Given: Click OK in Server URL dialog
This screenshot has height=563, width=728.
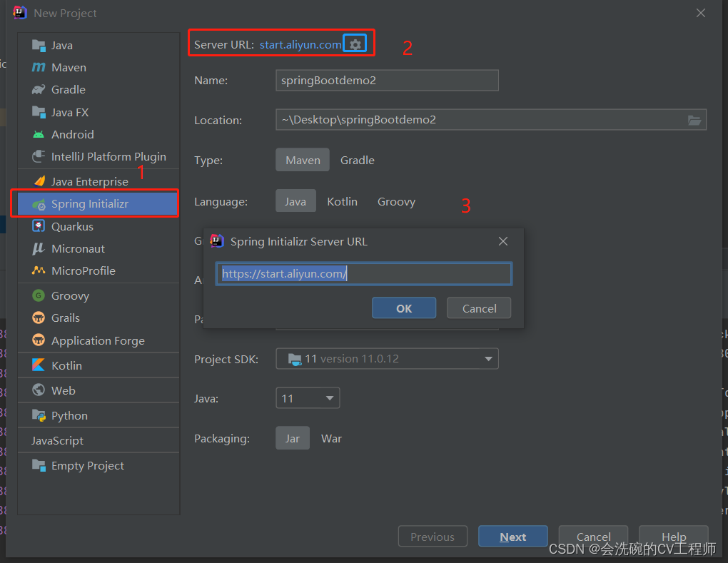Looking at the screenshot, I should (x=404, y=308).
